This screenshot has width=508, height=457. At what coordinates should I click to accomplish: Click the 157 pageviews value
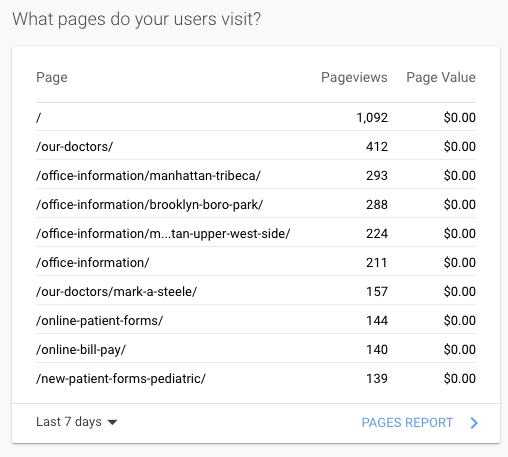coord(377,292)
